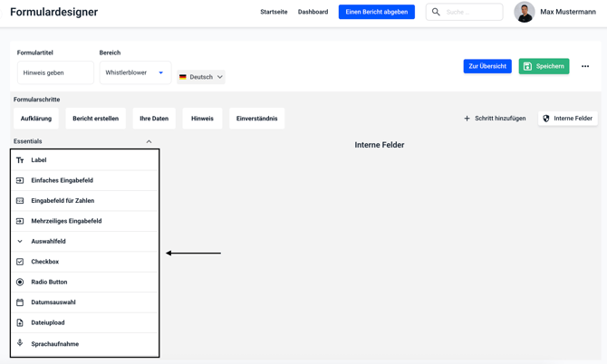Collapse the Essentials section
607x364 pixels.
pyautogui.click(x=149, y=141)
